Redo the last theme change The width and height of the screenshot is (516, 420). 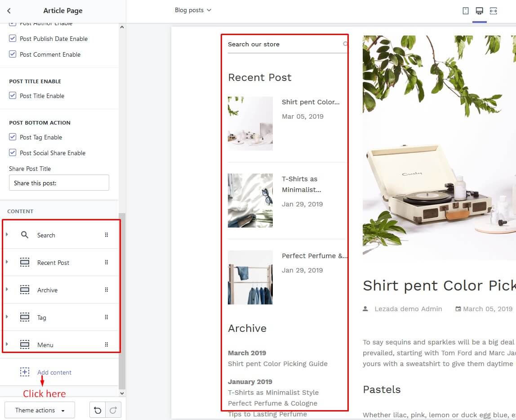[x=113, y=410]
